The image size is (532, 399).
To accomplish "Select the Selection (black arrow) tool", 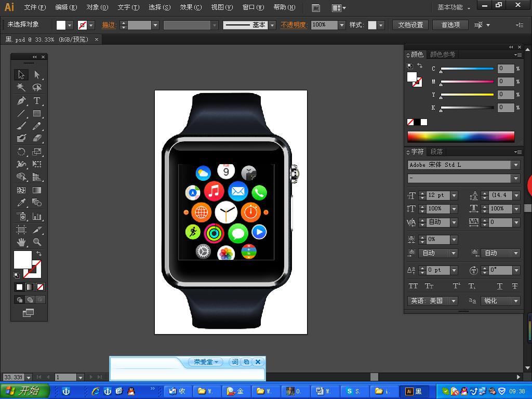I will click(21, 74).
